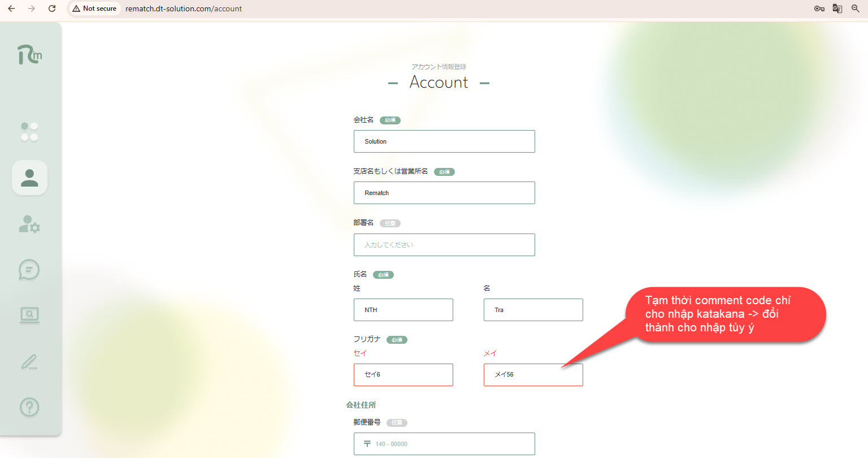Focus the branch name field with Rematch
Viewport: 868px width, 458px height.
(444, 193)
